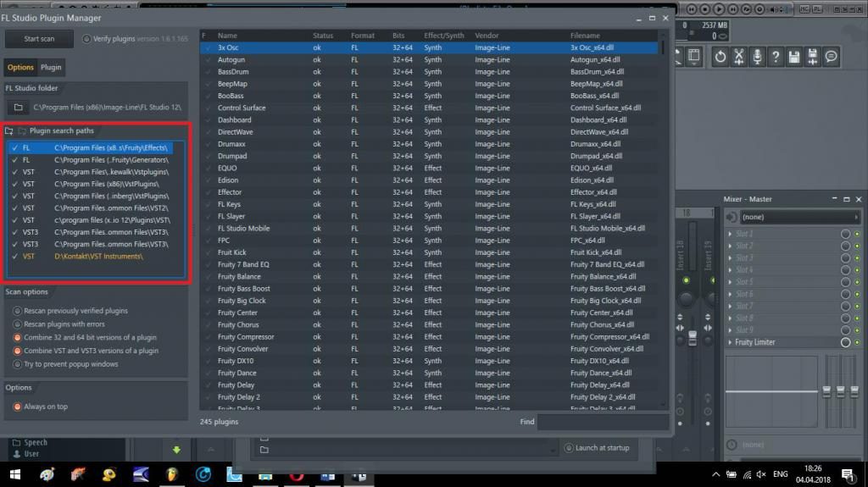The image size is (868, 487).
Task: Click the Find search input field
Action: click(602, 421)
